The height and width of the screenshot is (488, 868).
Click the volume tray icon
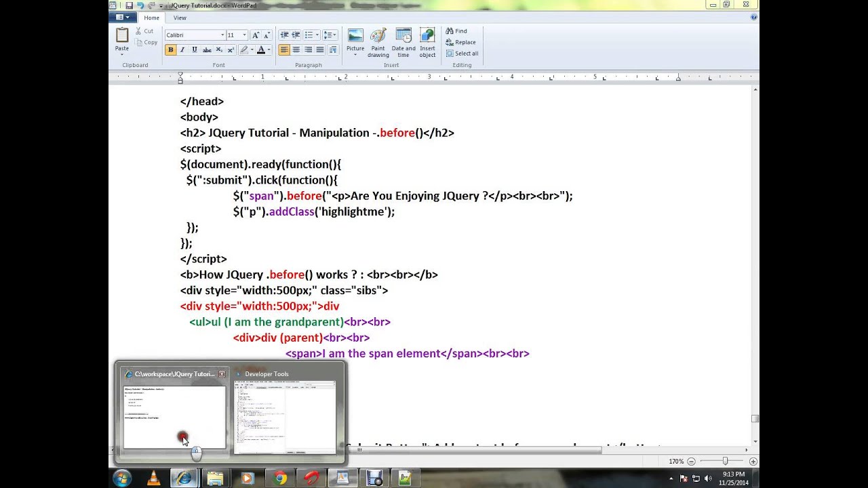708,479
